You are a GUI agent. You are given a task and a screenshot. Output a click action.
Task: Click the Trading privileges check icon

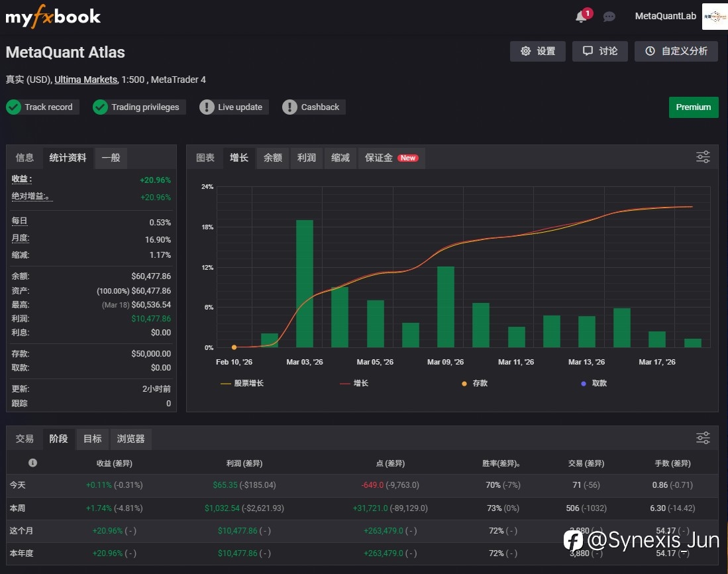tap(100, 107)
